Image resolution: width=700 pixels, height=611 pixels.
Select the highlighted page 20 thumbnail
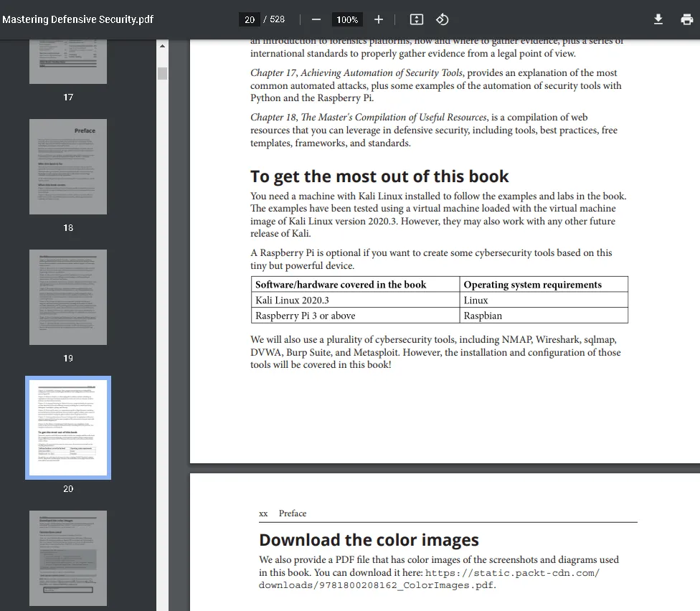(68, 427)
